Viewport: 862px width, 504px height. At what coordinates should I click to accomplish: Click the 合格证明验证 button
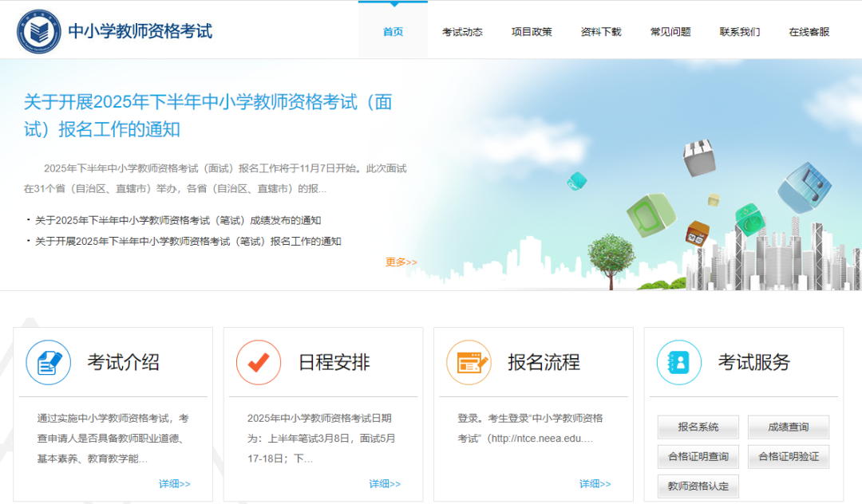pyautogui.click(x=788, y=456)
